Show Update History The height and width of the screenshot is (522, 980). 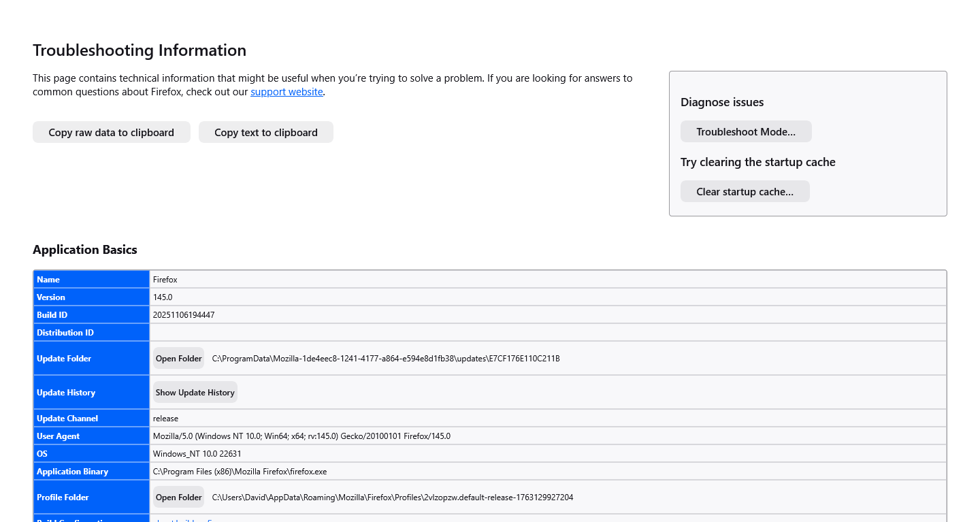(195, 393)
